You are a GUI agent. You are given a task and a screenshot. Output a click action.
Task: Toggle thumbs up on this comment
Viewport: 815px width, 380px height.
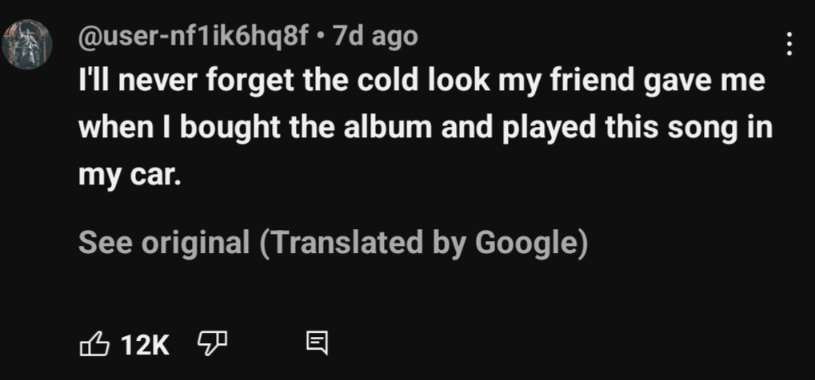pos(94,344)
